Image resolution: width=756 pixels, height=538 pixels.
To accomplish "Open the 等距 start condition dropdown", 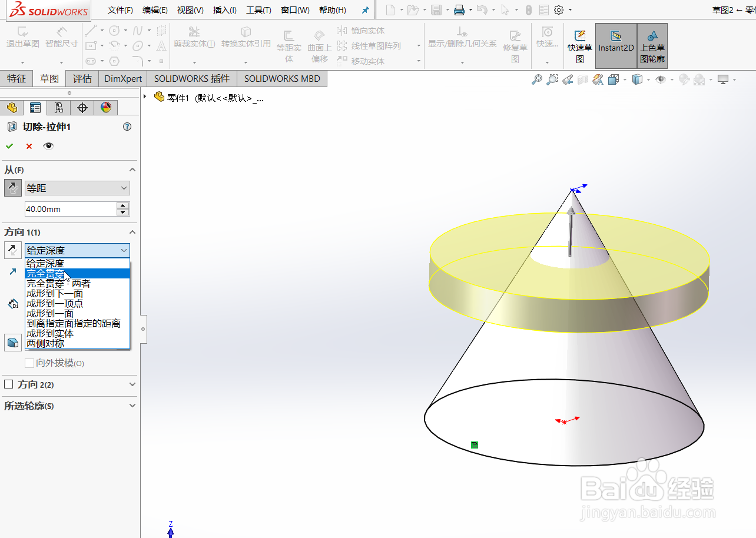I will (x=77, y=188).
